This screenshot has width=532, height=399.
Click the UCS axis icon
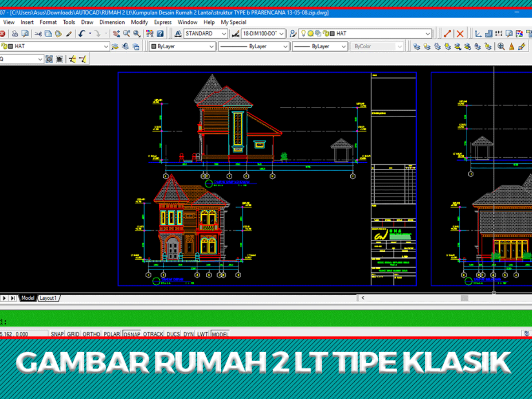click(x=479, y=34)
